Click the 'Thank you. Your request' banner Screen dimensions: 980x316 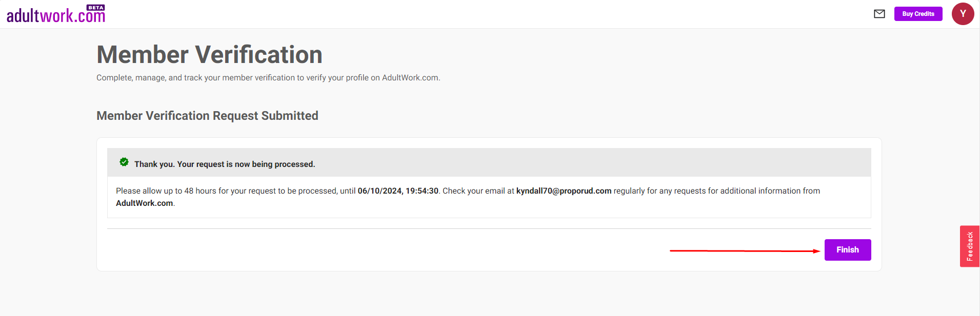click(489, 163)
